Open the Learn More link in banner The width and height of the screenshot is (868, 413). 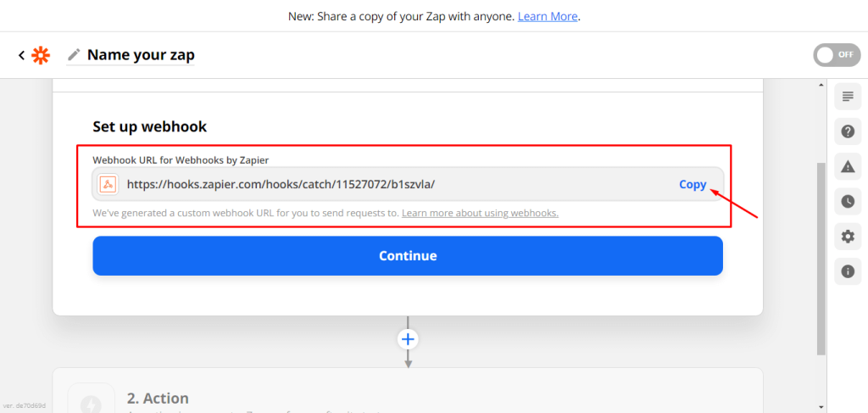click(548, 17)
